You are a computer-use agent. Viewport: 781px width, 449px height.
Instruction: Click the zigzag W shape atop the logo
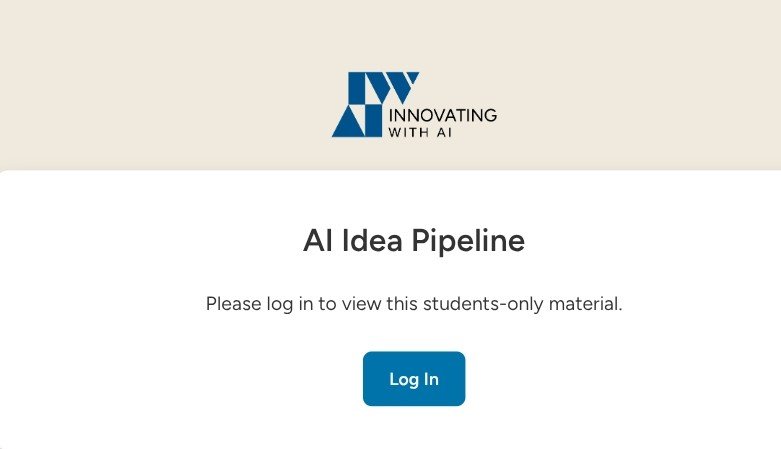coord(393,87)
